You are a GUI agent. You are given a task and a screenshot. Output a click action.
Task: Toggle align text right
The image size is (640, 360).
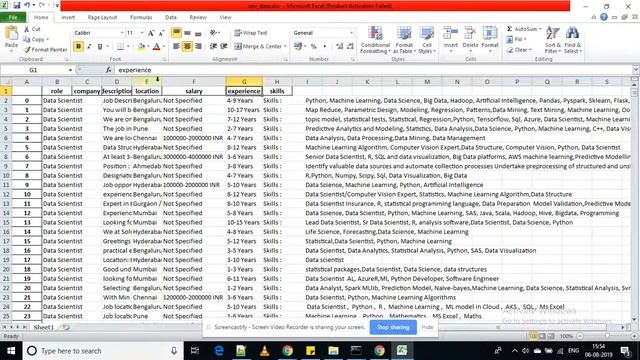pos(198,47)
